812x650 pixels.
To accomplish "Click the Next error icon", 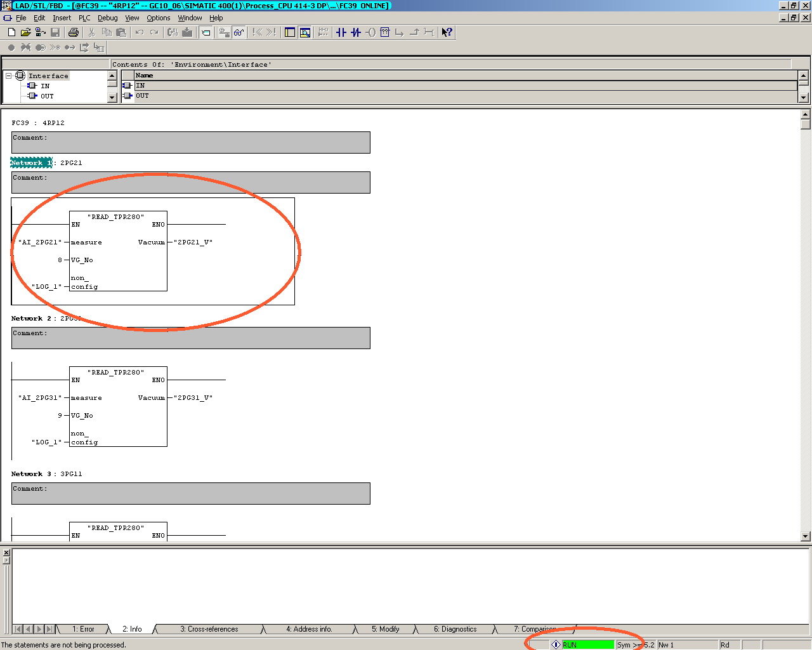I will click(272, 32).
